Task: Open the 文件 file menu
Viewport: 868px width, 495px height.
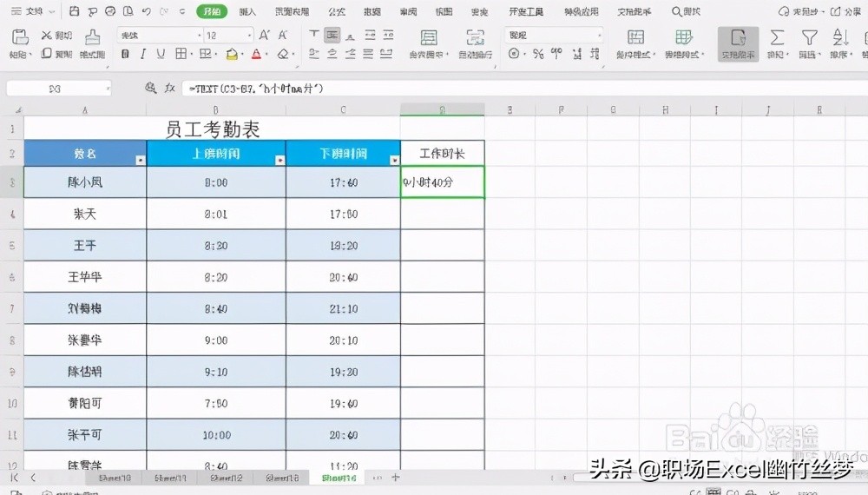Action: [33, 11]
